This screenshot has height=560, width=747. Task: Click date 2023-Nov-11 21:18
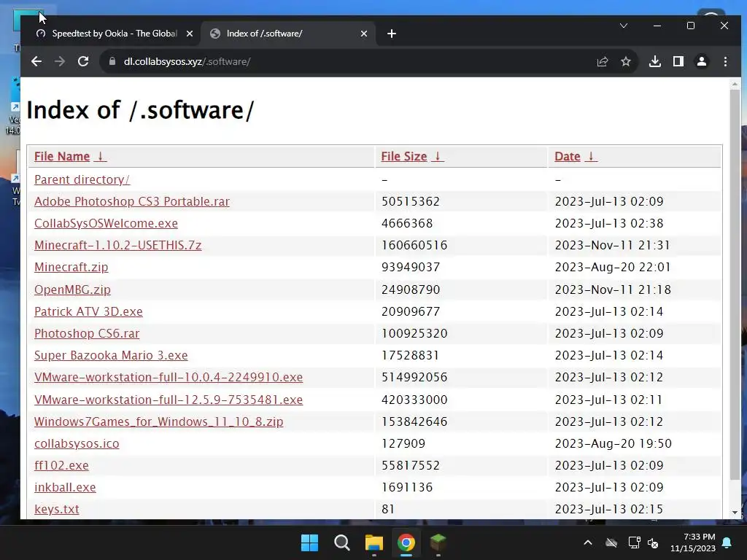click(x=613, y=289)
